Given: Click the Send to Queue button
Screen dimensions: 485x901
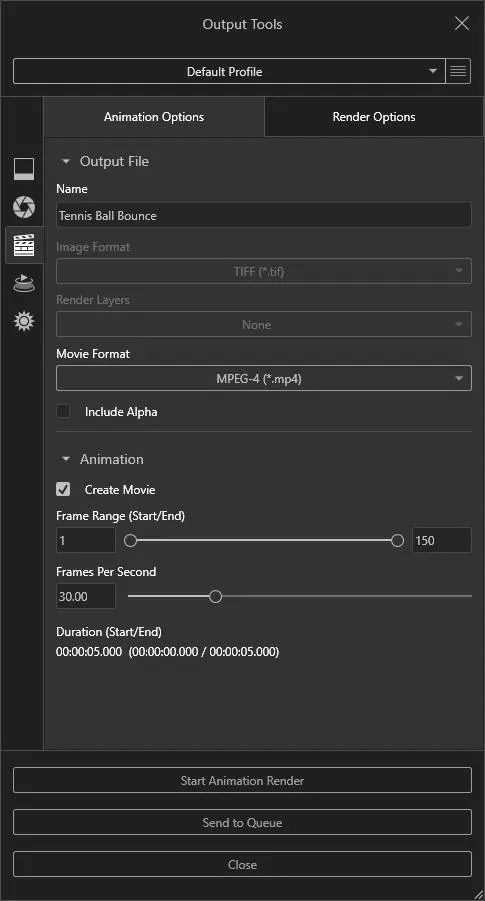Looking at the screenshot, I should pos(242,822).
